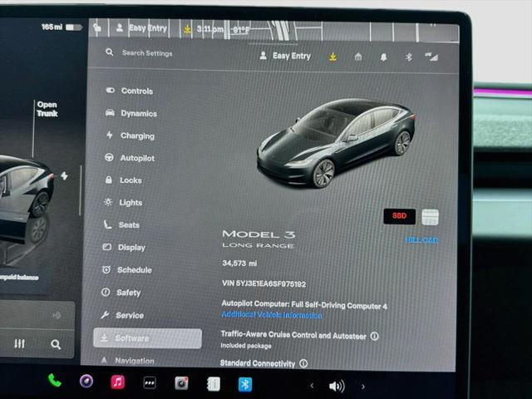Screen dimensions: 532x399
Task: Open the manual notebook icon in dock
Action: (x=214, y=384)
